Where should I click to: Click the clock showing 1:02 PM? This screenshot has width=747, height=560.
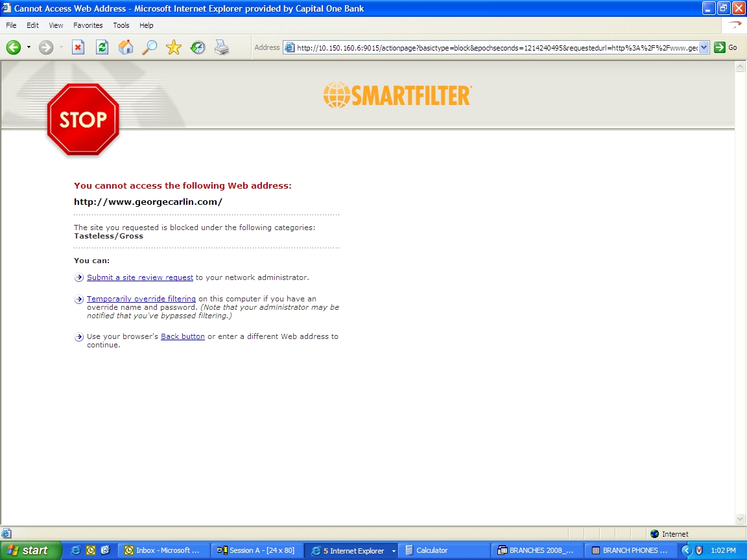(724, 550)
